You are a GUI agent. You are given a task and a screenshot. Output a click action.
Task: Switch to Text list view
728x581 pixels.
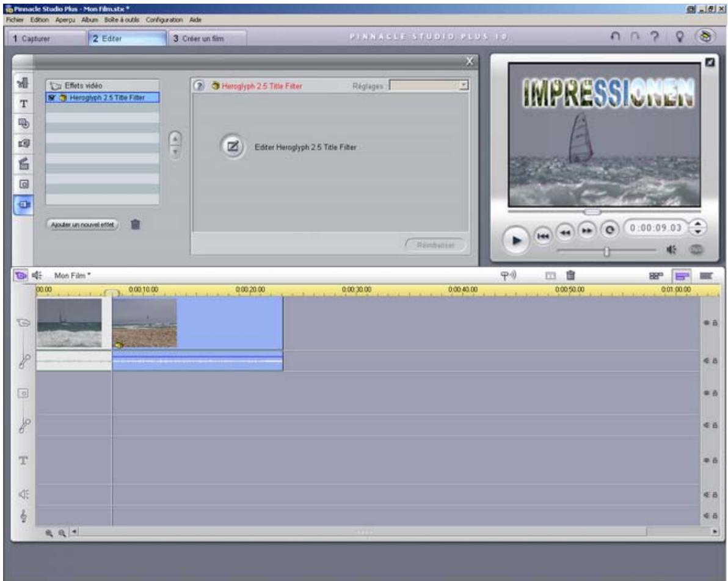(706, 276)
